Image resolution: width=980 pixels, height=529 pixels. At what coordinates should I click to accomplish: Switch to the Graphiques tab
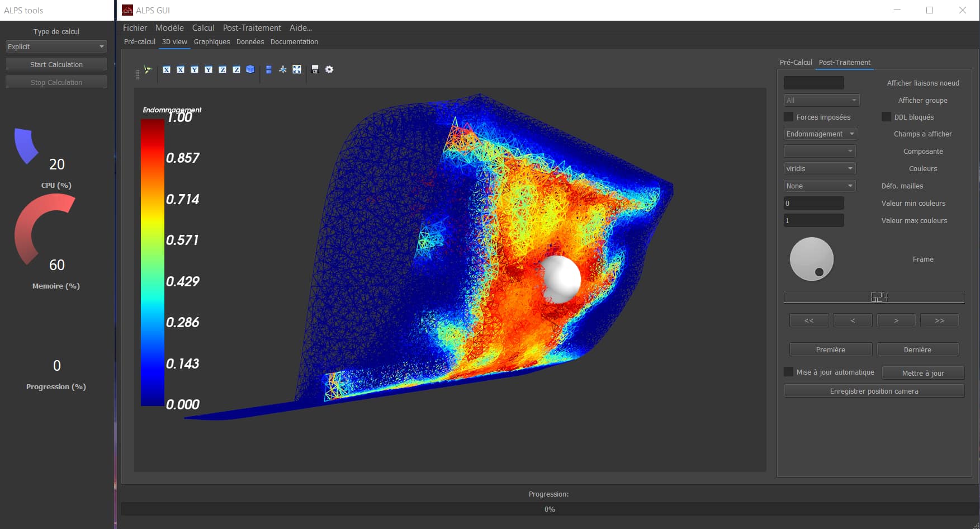[x=212, y=42]
